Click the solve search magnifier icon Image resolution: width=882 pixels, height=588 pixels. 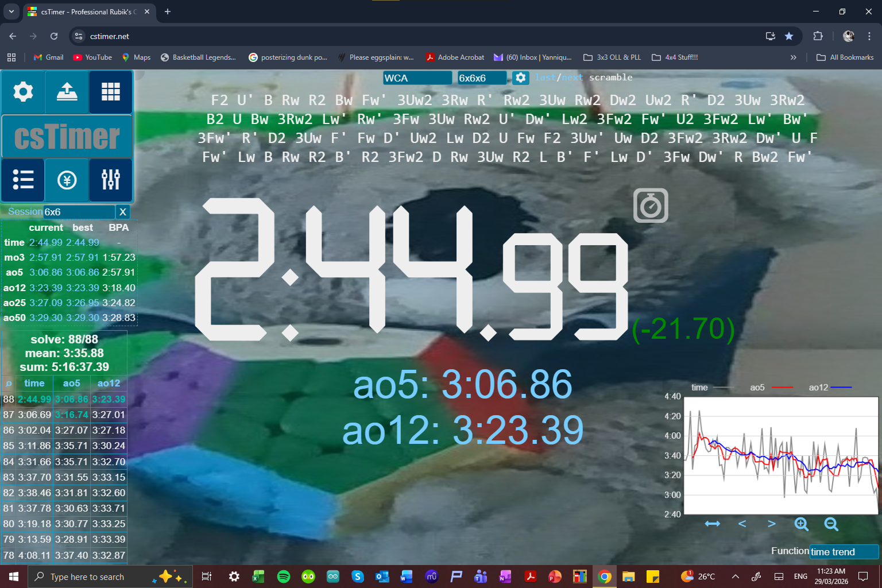click(x=8, y=384)
